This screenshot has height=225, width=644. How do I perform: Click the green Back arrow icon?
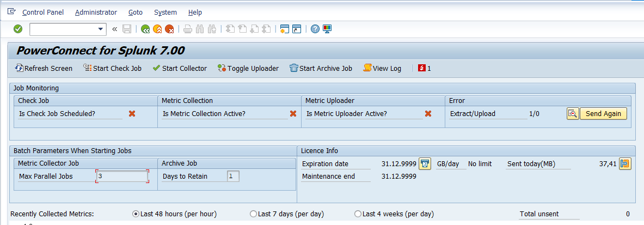145,29
